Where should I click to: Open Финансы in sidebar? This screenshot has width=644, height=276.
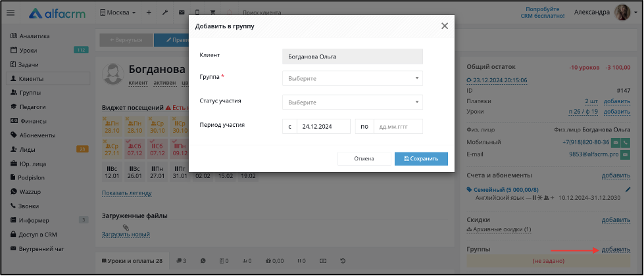click(x=28, y=122)
